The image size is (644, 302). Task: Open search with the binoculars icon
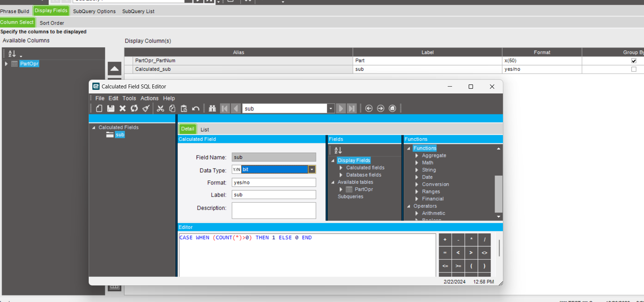(x=212, y=109)
